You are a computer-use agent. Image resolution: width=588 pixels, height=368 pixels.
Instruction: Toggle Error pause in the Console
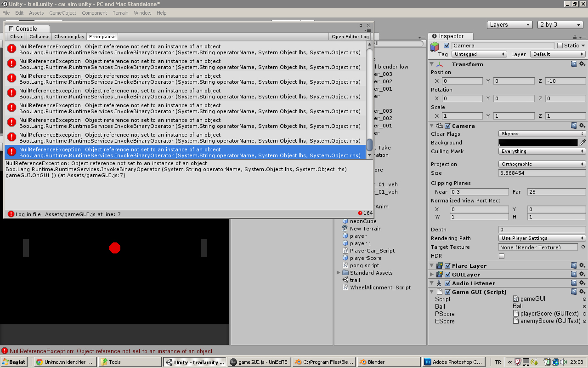(x=102, y=36)
